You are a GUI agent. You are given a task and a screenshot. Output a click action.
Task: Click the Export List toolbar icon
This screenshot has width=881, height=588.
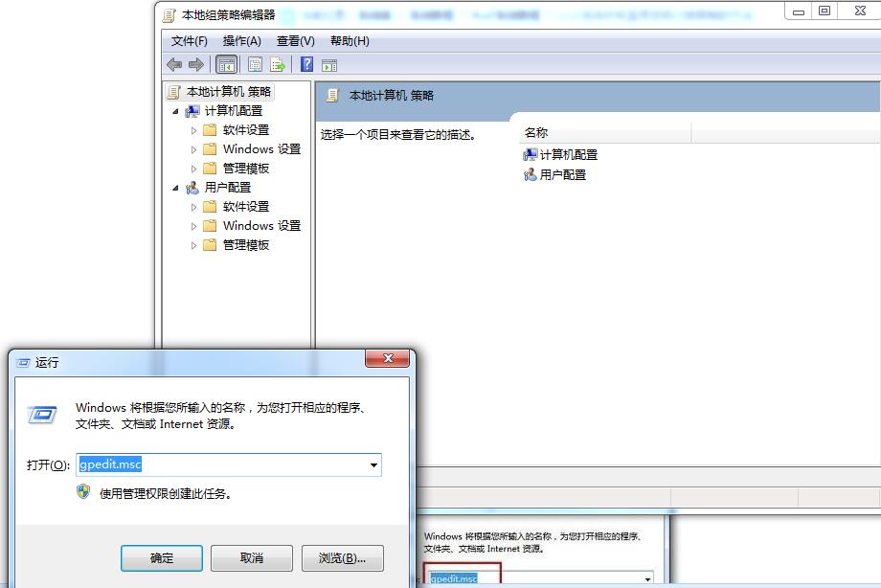(x=278, y=65)
